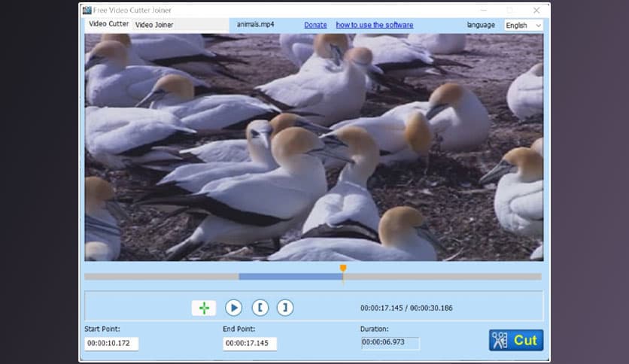The height and width of the screenshot is (364, 629).
Task: Switch to the Video Joiner tab
Action: click(154, 25)
